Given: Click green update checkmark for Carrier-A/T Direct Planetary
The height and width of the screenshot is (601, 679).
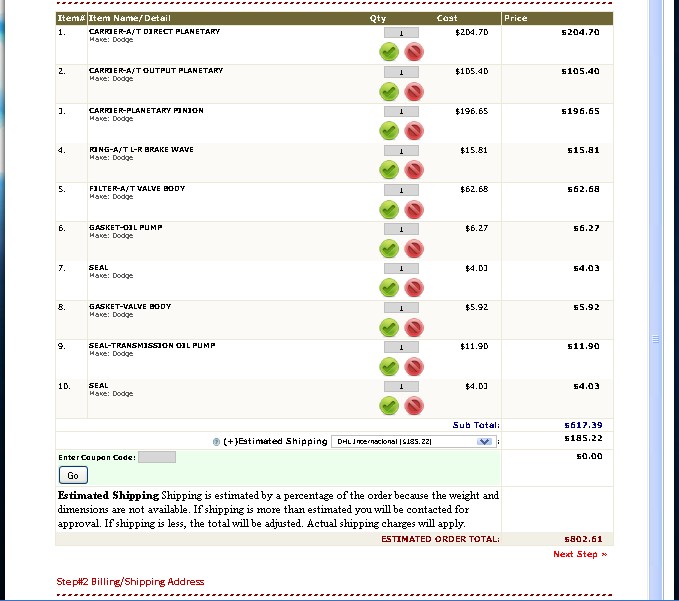Looking at the screenshot, I should [389, 52].
